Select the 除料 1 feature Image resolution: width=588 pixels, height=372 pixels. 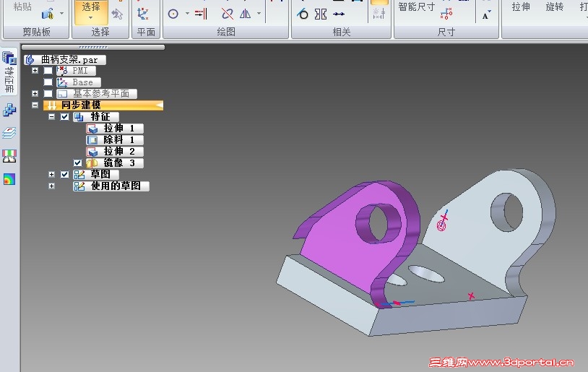[114, 140]
